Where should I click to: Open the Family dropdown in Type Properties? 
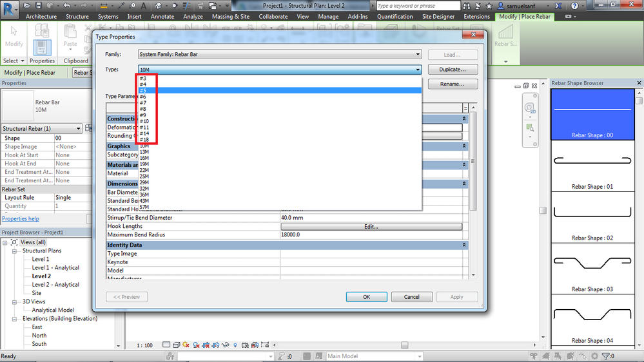pos(280,54)
